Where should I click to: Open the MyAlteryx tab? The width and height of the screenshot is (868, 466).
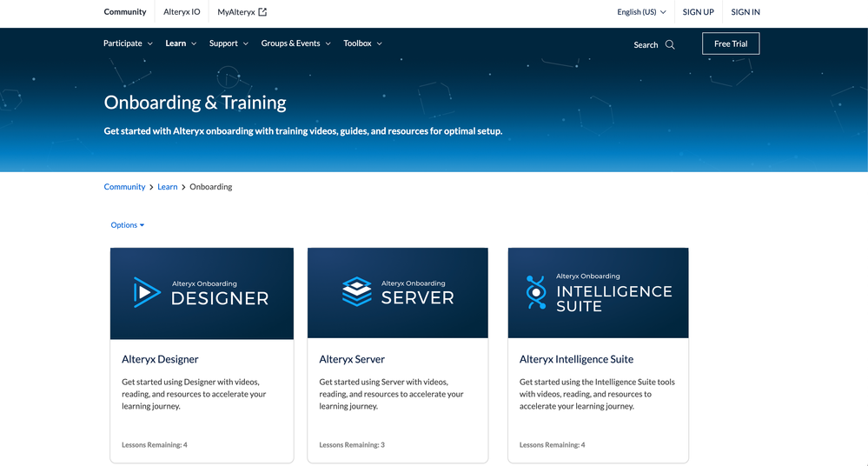point(242,11)
